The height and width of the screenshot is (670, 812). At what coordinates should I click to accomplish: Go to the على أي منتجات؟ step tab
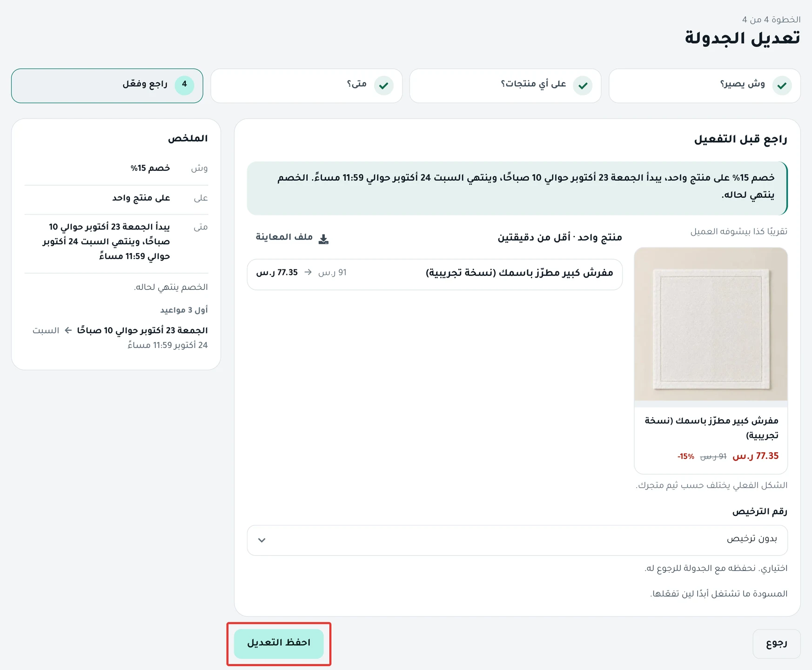coord(505,86)
